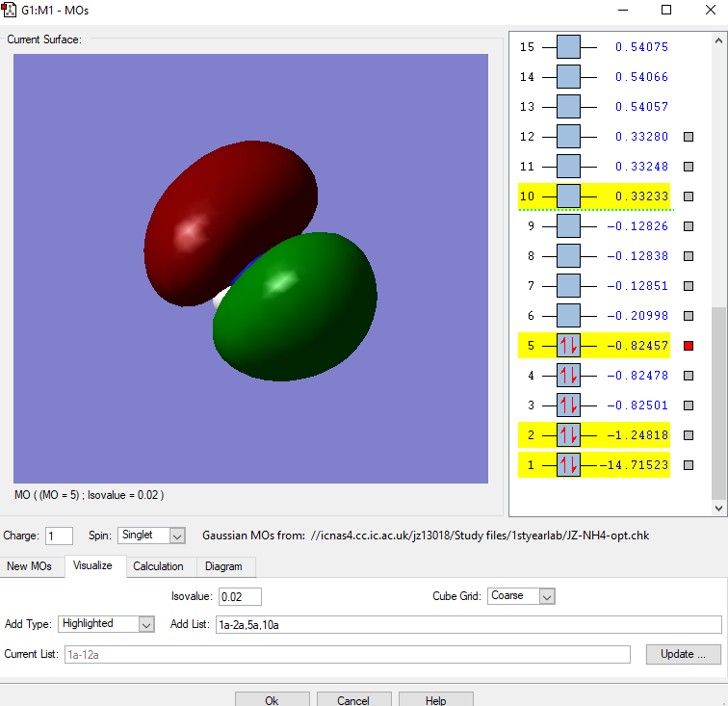728x706 pixels.
Task: Select the MO 6 LUMO orbital box
Action: [568, 316]
